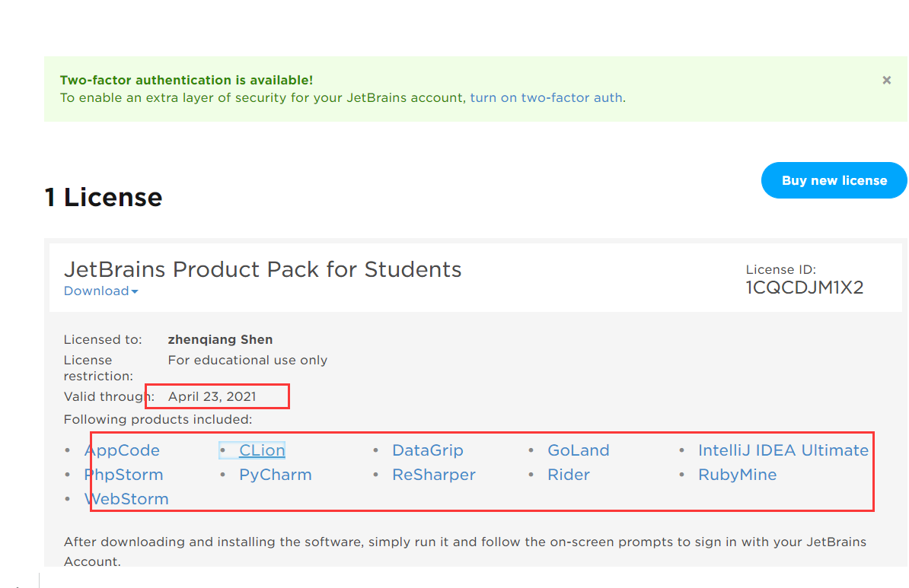Click the April 23, 2021 validity date

pos(212,396)
